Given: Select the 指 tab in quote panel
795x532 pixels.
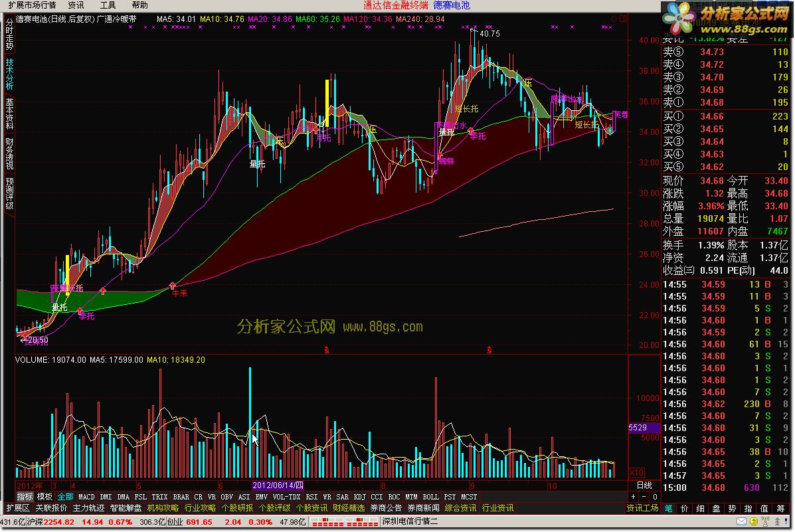Looking at the screenshot, I should coord(748,508).
